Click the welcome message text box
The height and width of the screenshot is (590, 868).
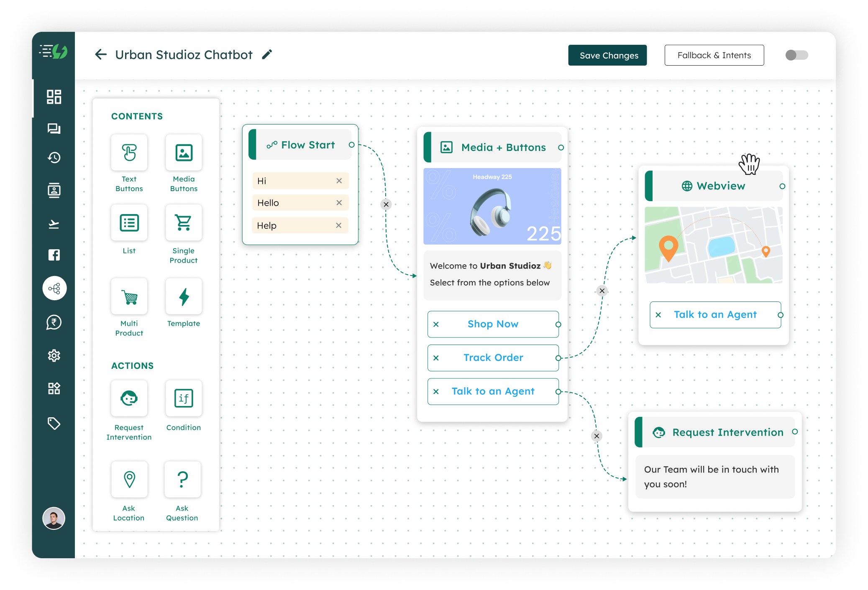tap(492, 275)
